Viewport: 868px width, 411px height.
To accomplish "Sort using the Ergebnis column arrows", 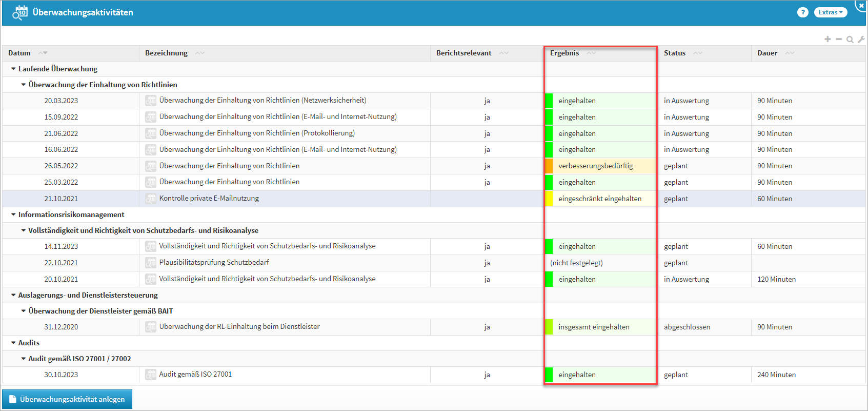I will click(x=591, y=53).
